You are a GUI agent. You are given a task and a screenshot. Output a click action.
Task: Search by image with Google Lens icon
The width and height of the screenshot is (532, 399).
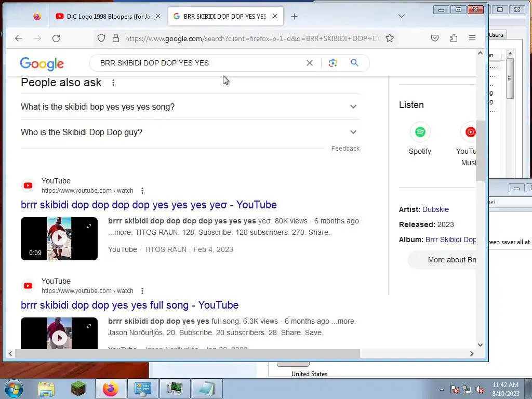[x=333, y=63]
